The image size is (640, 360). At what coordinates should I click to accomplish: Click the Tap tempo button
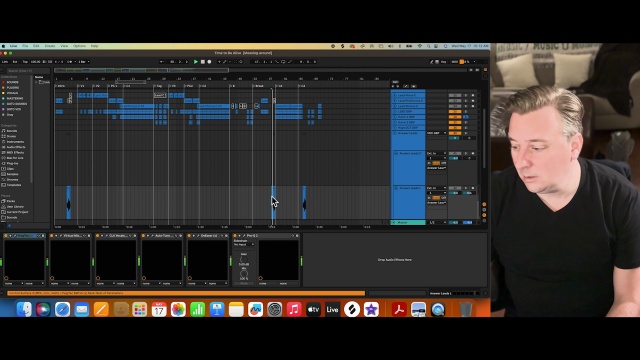pos(25,62)
